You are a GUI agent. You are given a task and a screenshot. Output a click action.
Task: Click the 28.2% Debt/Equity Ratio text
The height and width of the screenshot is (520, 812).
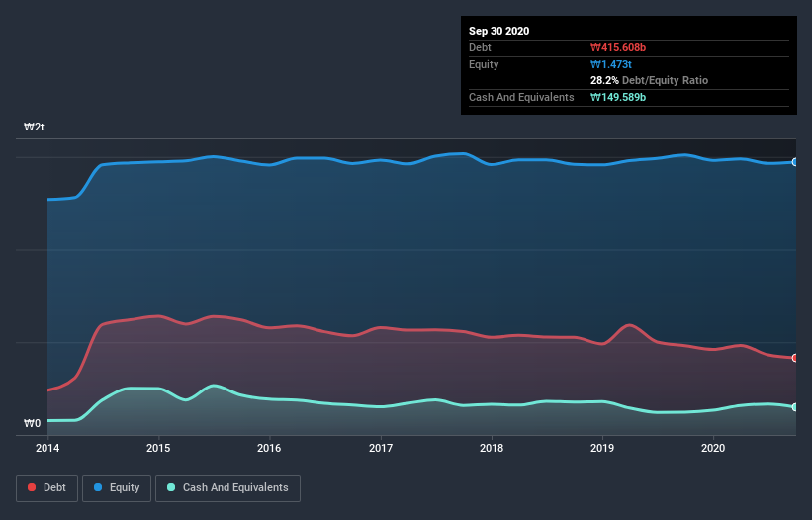[x=650, y=81]
